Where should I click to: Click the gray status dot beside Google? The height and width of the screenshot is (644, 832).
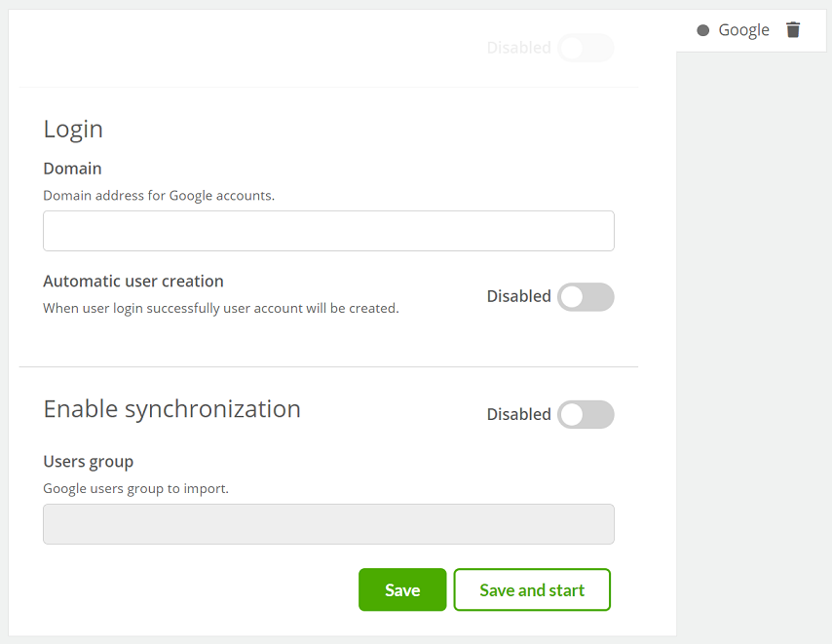[703, 30]
